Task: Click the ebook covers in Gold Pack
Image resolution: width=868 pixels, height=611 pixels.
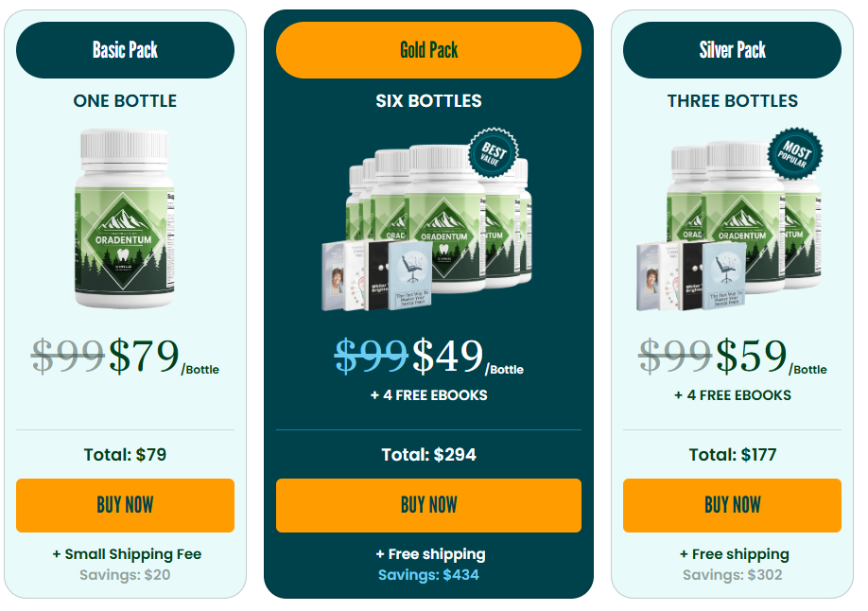Action: point(377,275)
